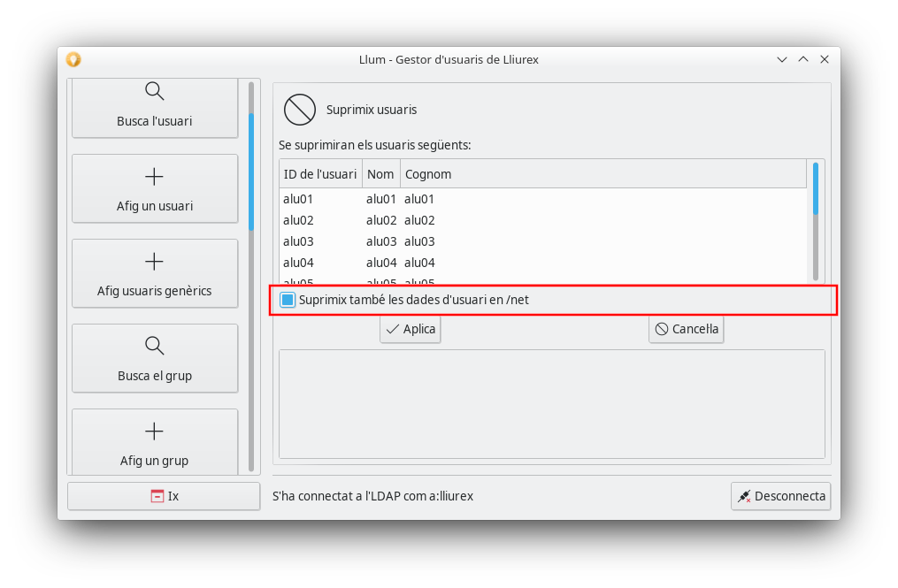Click the magnifier icon above Busca l'usuari
This screenshot has height=588, width=898.
pos(154,91)
